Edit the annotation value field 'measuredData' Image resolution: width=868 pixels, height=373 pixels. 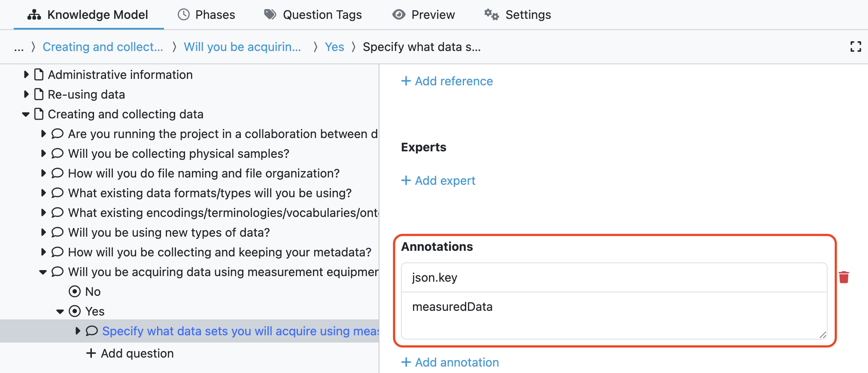click(x=614, y=316)
